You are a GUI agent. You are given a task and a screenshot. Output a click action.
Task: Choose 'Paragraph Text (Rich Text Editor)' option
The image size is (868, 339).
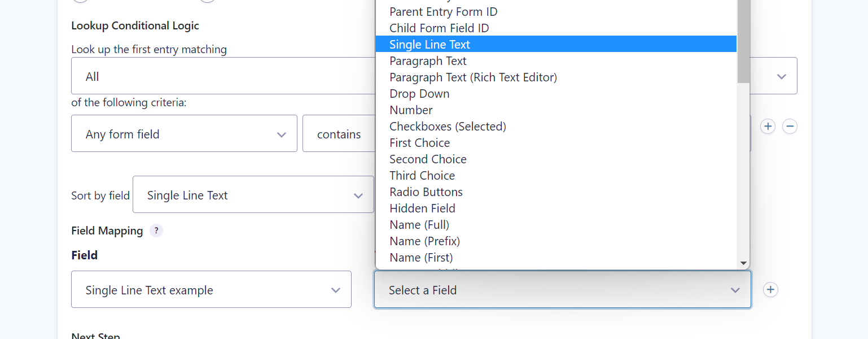coord(473,77)
